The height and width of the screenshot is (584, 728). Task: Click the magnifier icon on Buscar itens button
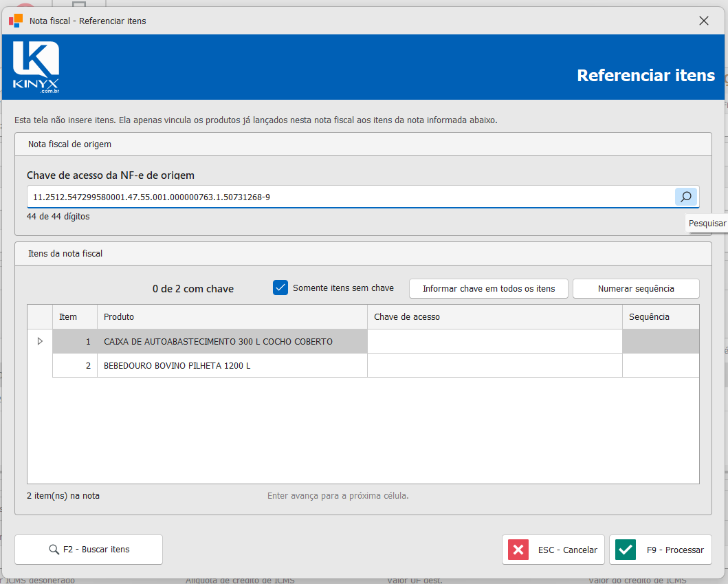pos(54,550)
